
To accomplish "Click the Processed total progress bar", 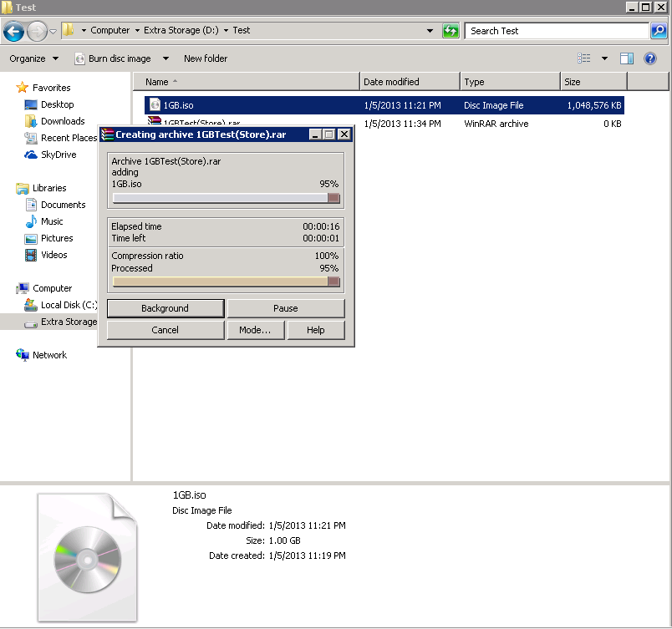I will point(226,282).
